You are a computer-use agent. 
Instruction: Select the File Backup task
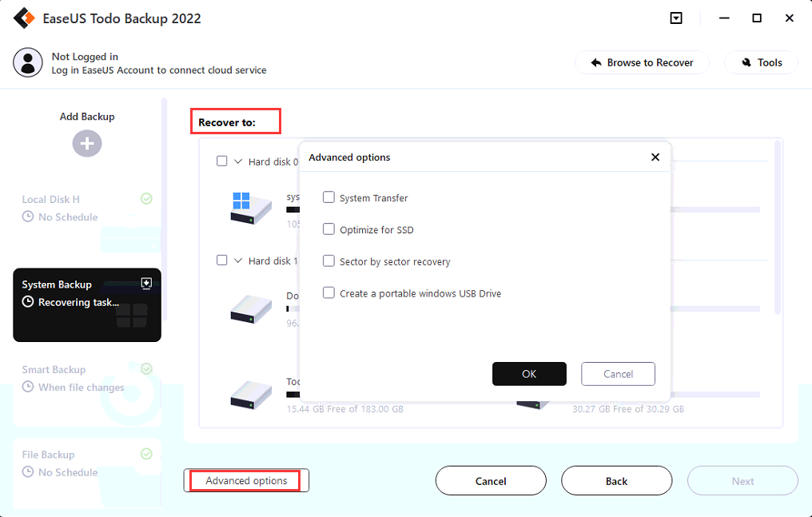click(x=87, y=474)
